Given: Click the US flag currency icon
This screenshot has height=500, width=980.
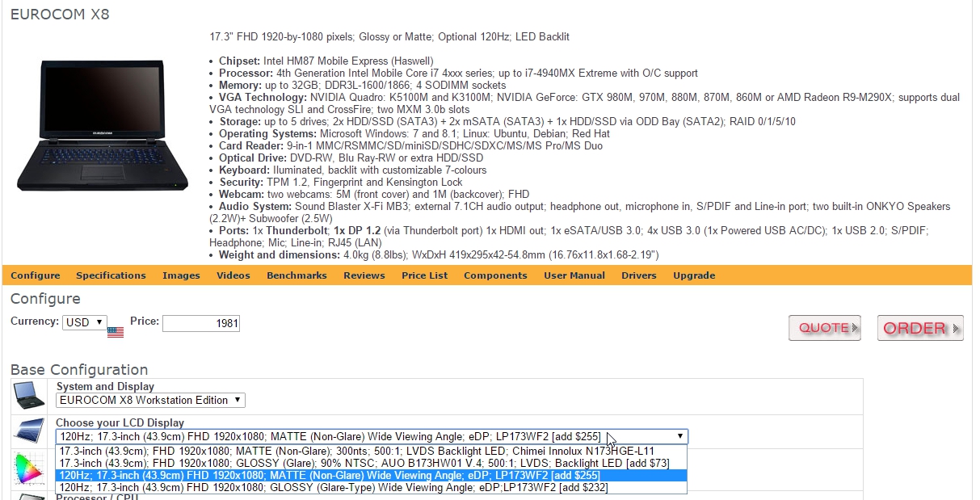Looking at the screenshot, I should point(115,331).
